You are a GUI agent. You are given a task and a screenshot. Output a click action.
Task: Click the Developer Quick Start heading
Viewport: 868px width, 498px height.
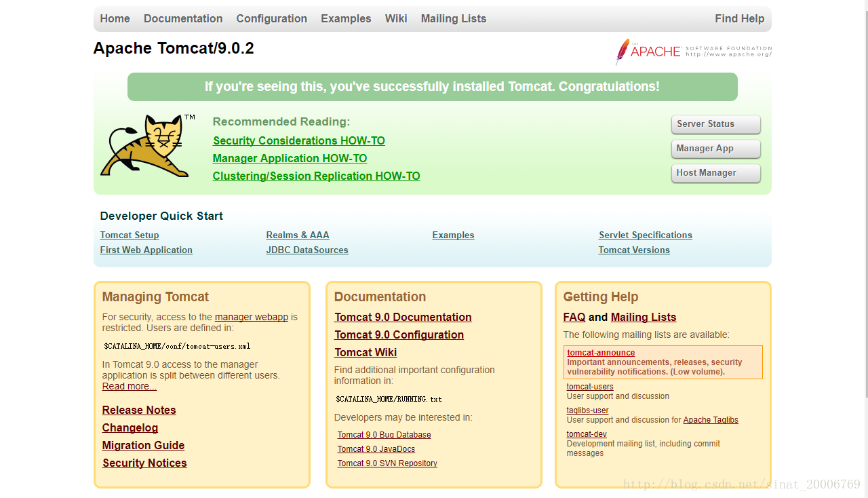tap(161, 216)
